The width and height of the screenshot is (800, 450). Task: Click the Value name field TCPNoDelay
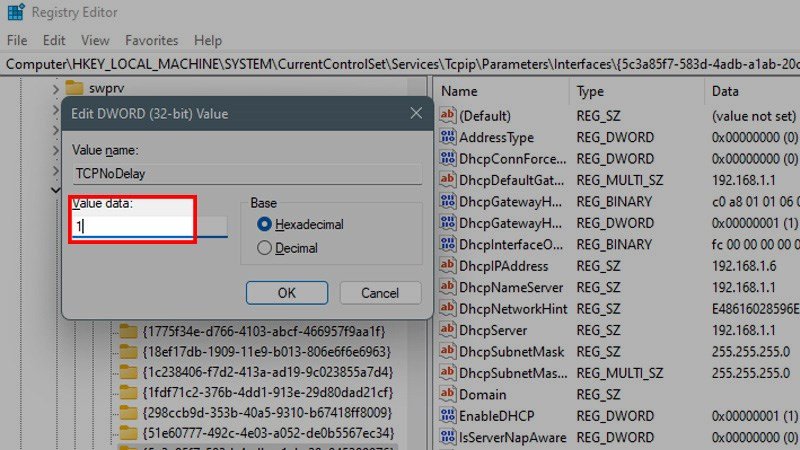(x=247, y=174)
